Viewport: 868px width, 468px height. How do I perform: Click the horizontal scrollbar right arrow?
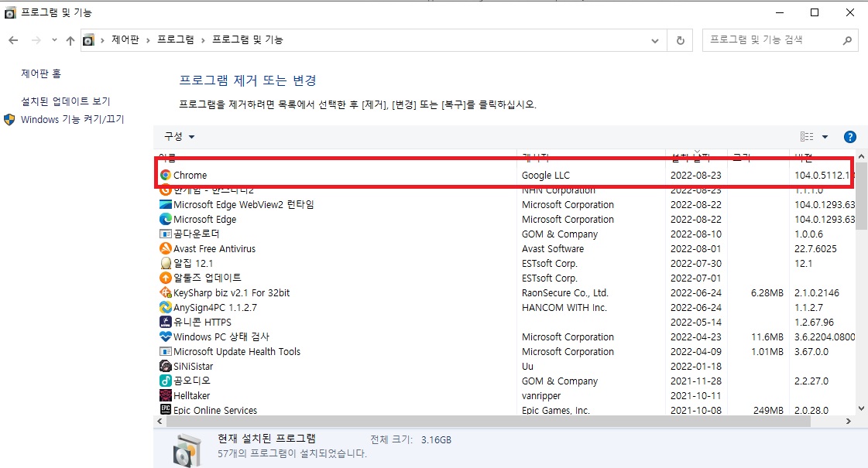coord(848,422)
